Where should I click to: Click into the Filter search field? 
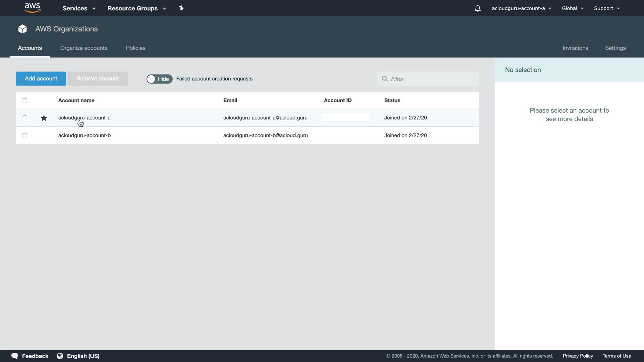433,79
